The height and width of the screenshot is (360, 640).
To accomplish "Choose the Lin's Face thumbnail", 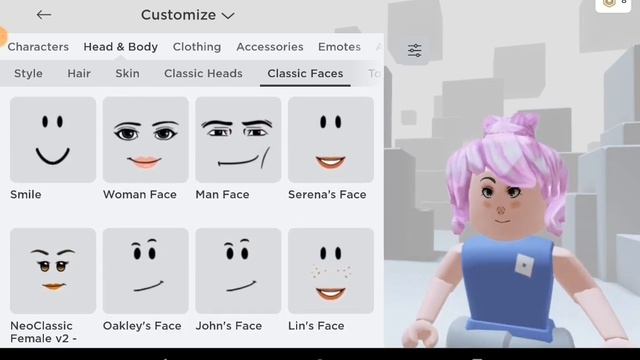I will click(331, 271).
